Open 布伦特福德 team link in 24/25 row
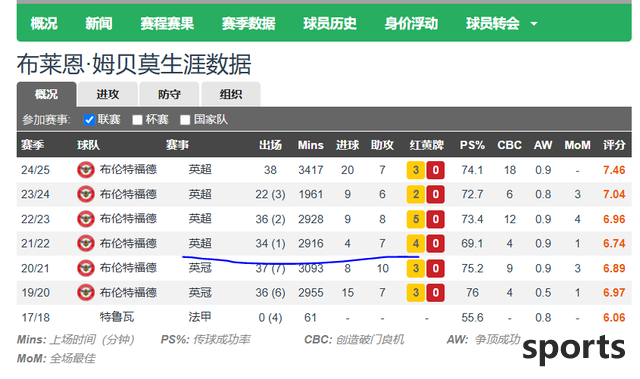 pyautogui.click(x=128, y=169)
